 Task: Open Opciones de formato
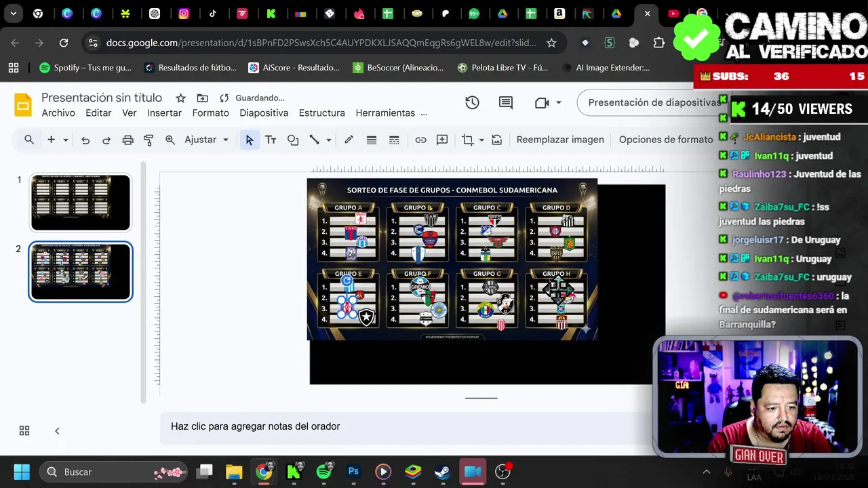point(666,140)
